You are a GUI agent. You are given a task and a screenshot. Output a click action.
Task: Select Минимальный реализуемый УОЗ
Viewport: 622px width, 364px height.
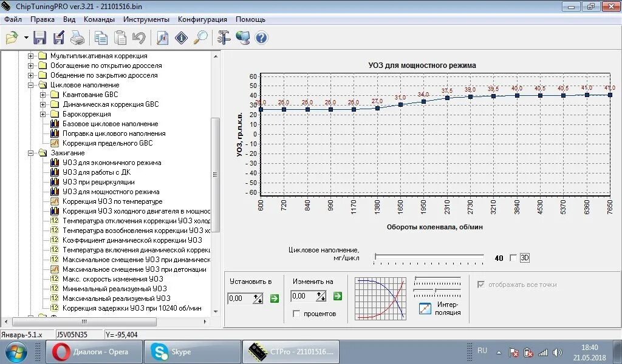[115, 289]
